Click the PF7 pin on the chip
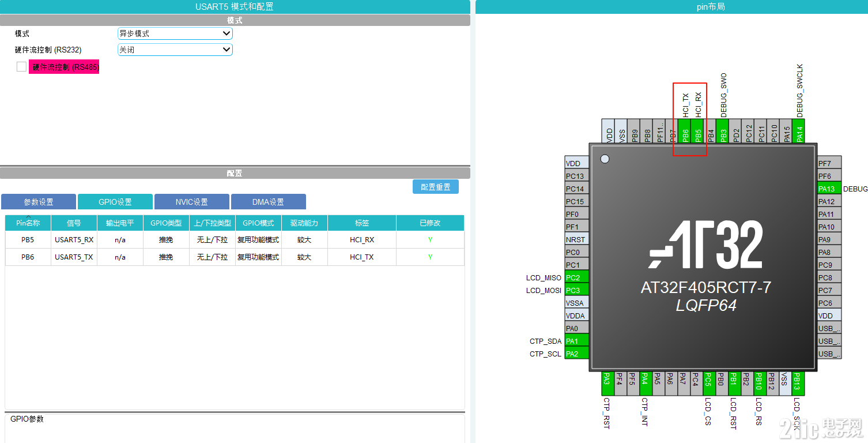 829,163
